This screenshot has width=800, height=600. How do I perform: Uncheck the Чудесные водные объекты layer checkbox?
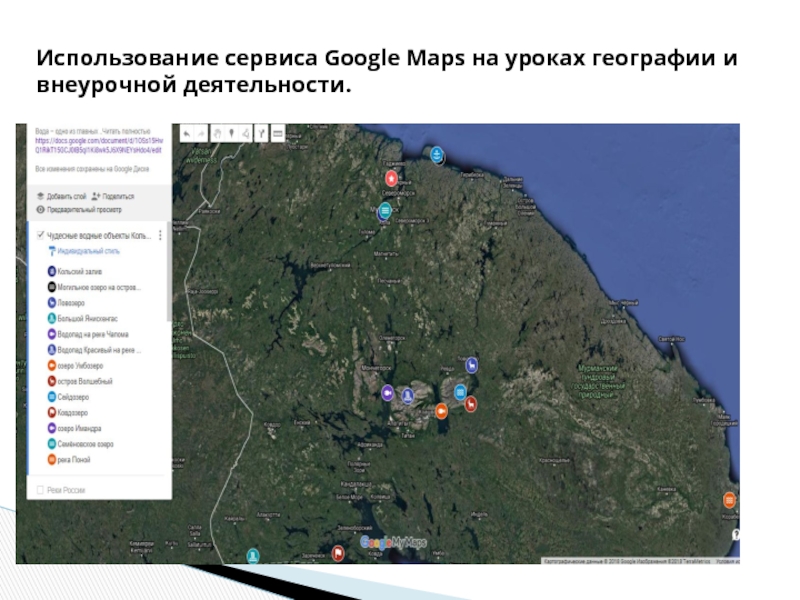point(40,235)
